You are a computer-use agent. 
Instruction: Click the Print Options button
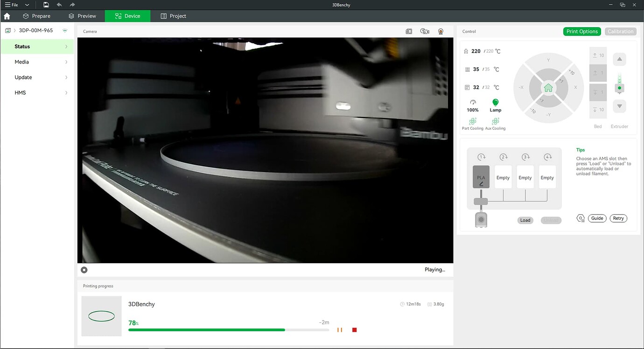click(x=582, y=31)
